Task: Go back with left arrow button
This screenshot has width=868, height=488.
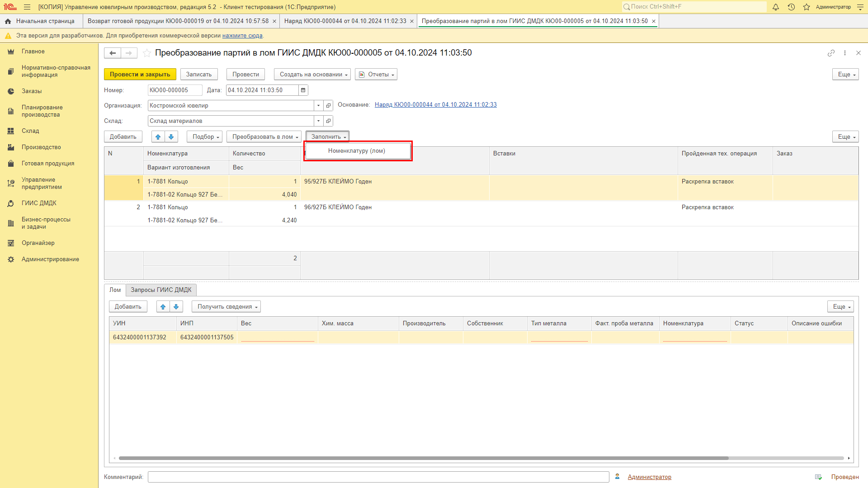Action: 113,53
